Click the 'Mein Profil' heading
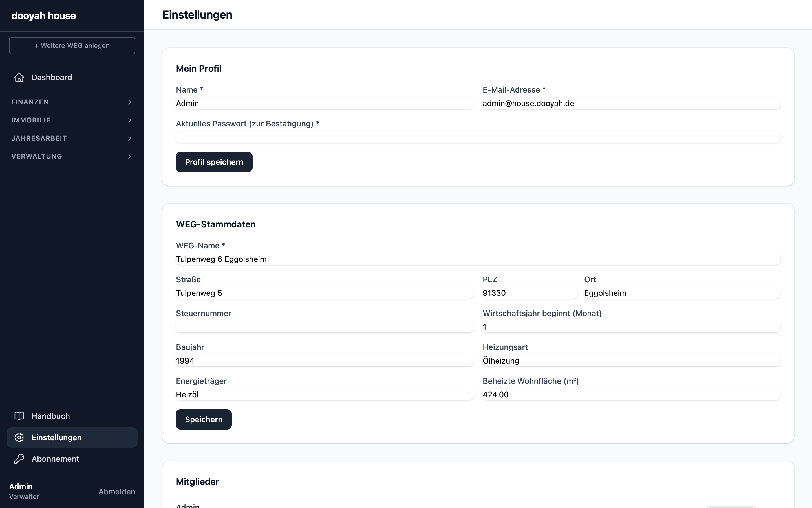Viewport: 812px width, 508px height. (199, 69)
